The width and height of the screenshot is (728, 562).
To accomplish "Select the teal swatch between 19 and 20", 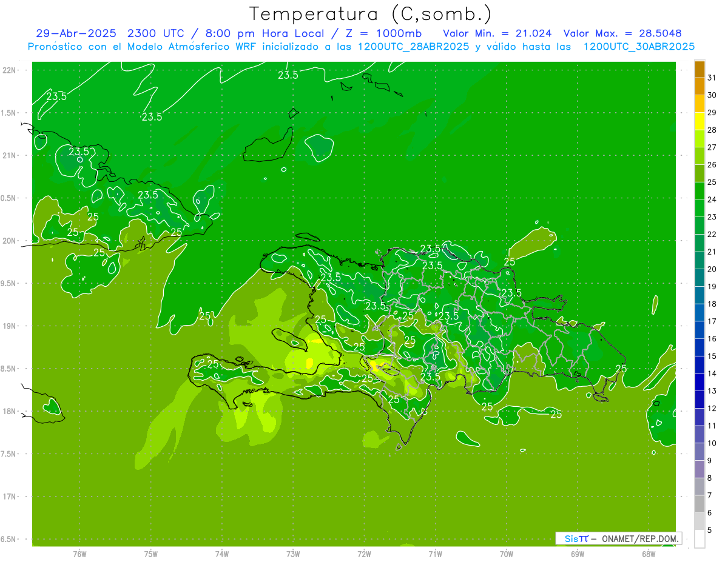I will (699, 278).
